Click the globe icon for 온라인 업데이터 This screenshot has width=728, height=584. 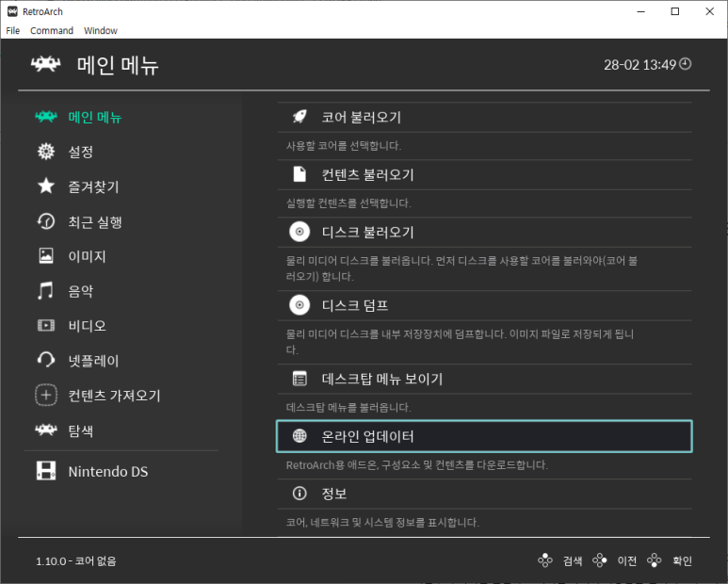tap(299, 435)
